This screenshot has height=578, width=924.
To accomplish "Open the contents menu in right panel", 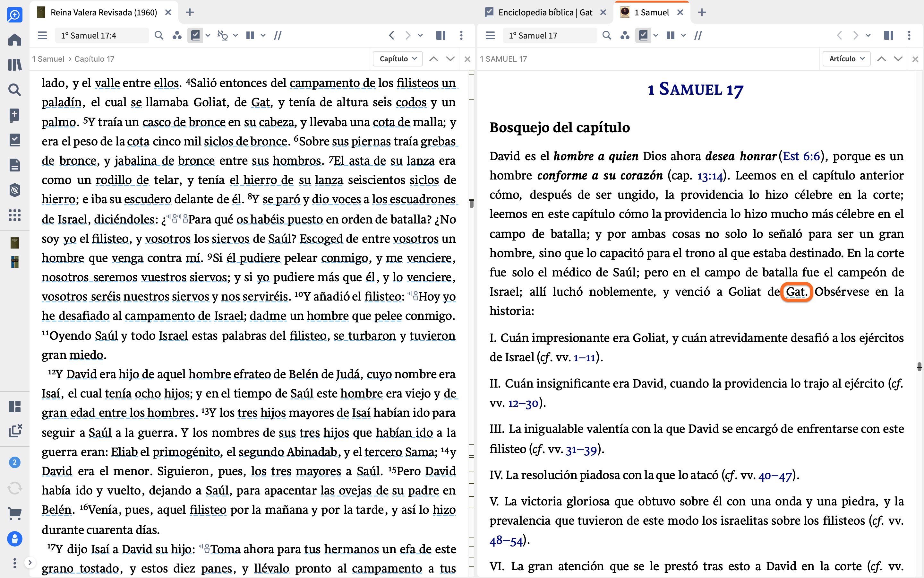I will coord(490,36).
